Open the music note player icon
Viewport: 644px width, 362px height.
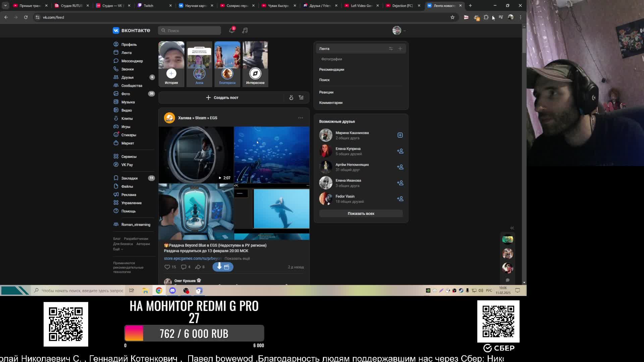tap(245, 31)
